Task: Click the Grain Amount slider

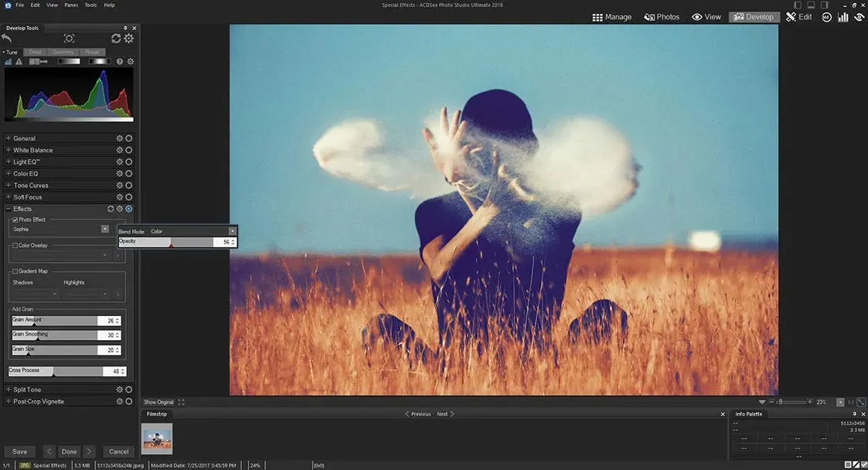Action: (x=55, y=321)
